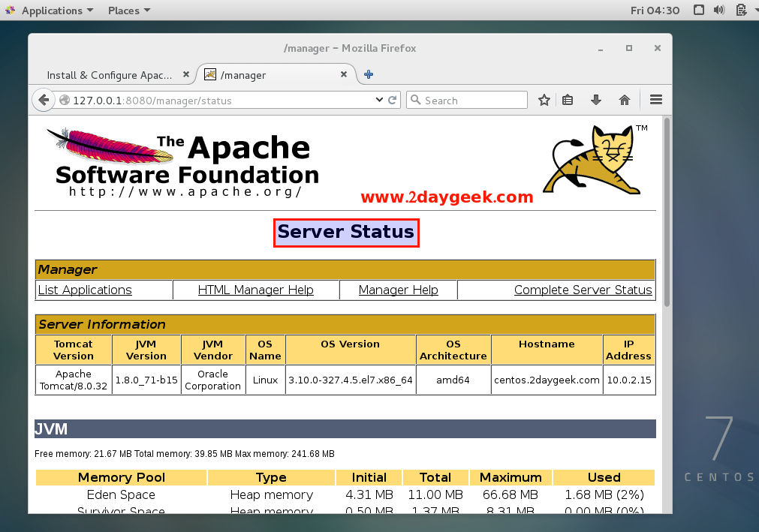Click the JVM section header

click(345, 429)
